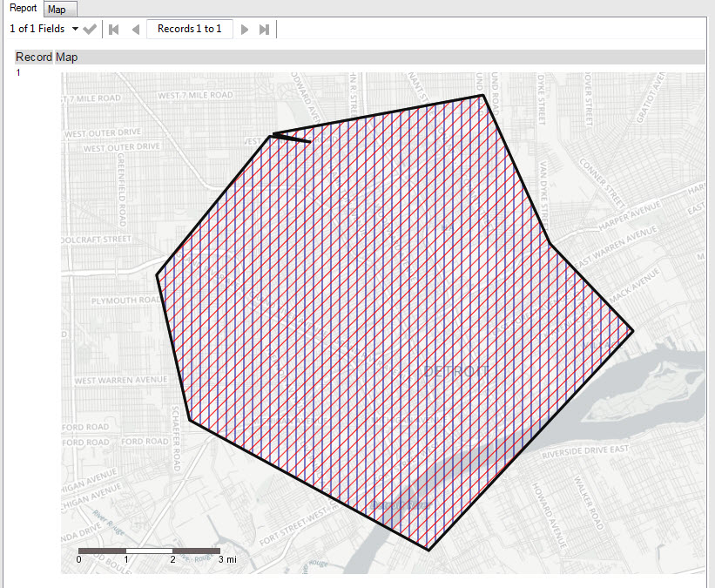Go to the previous record
This screenshot has height=588, width=715.
point(136,29)
